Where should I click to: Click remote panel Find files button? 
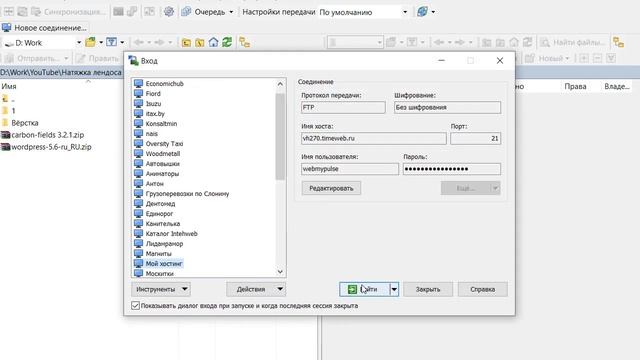pyautogui.click(x=572, y=42)
